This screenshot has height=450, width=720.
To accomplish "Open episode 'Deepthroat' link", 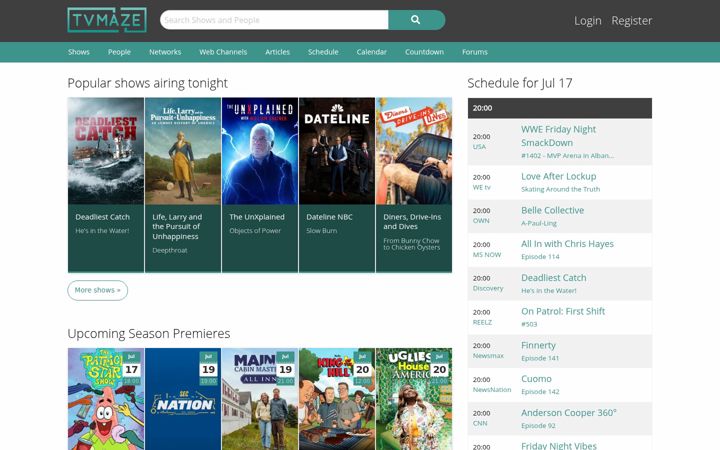I will pos(170,250).
